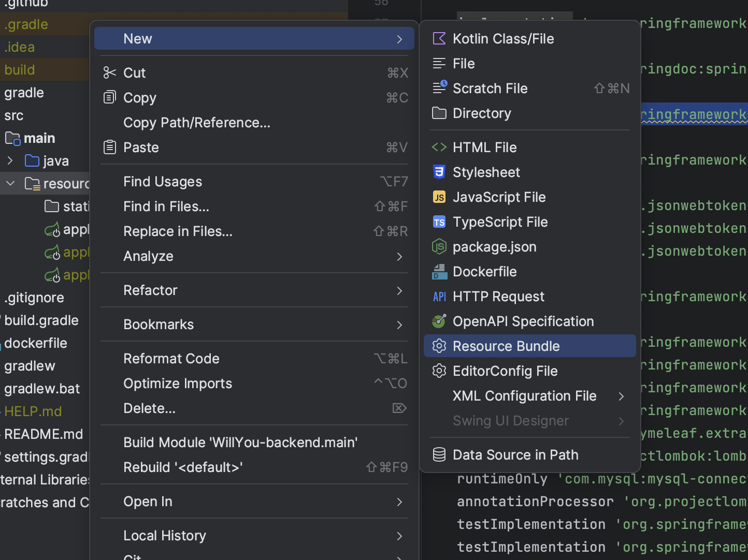Open build.gradle in the project tree
Screen dimensions: 748x560
click(x=41, y=320)
